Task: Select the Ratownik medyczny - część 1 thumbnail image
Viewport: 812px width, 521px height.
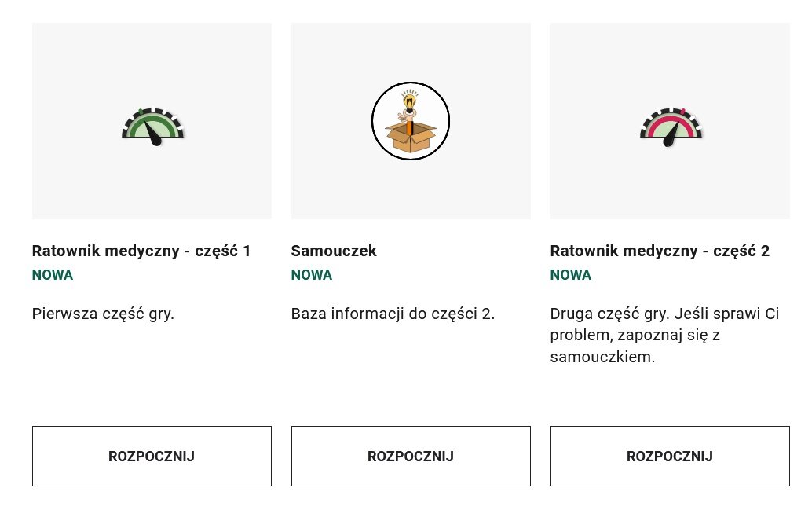Action: 151,120
